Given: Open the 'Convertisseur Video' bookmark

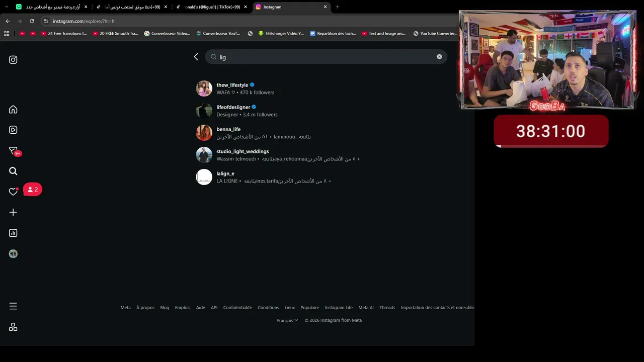Looking at the screenshot, I should 167,34.
